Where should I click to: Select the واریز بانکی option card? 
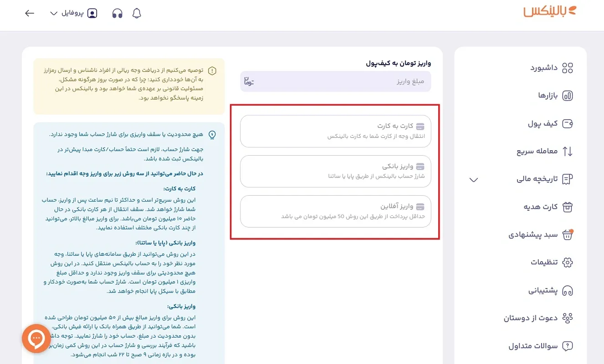[336, 171]
